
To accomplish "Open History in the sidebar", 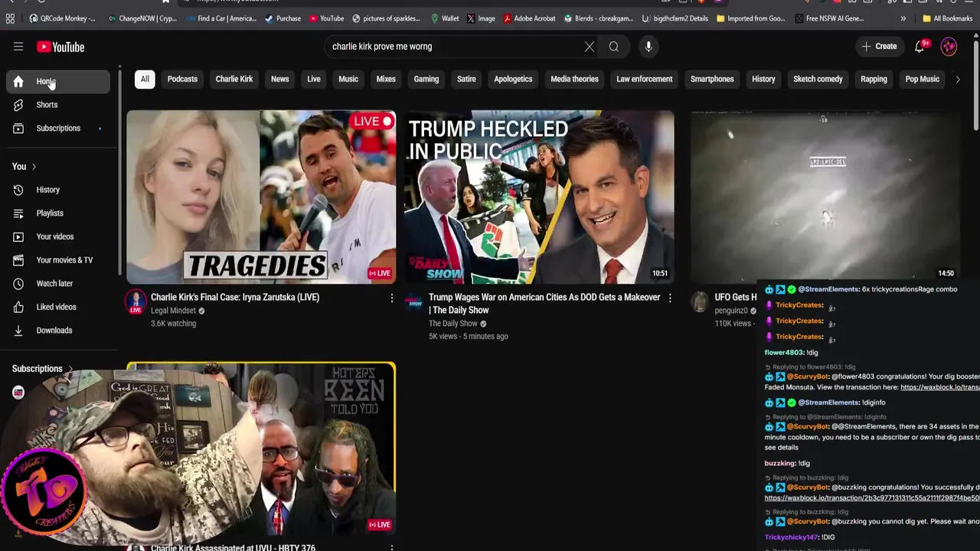I will tap(57, 190).
